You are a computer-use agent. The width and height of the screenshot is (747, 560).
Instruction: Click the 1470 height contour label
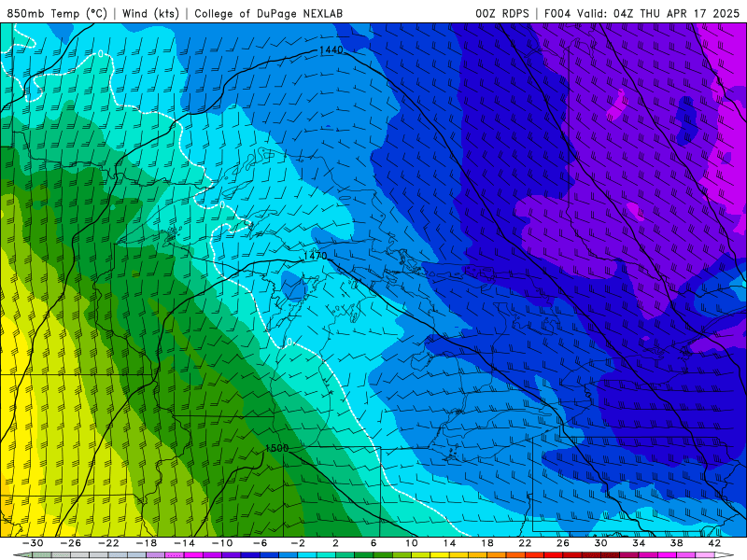pos(316,256)
